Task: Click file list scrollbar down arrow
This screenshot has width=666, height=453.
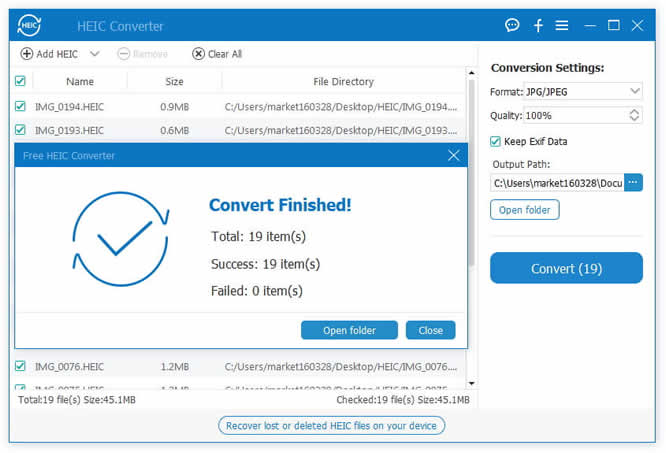Action: tap(471, 383)
